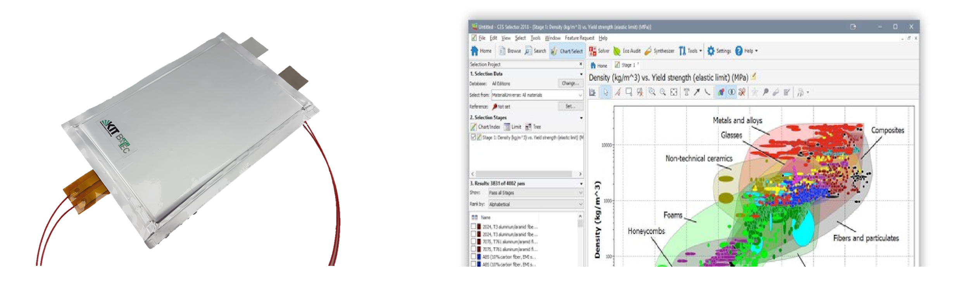The image size is (980, 288).
Task: Click the Set... reference button
Action: pos(571,106)
